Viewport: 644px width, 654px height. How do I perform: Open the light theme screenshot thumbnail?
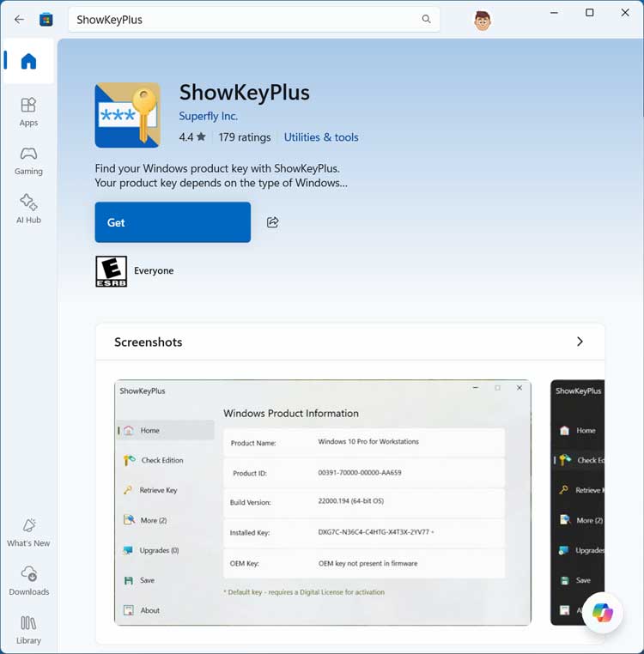(323, 502)
